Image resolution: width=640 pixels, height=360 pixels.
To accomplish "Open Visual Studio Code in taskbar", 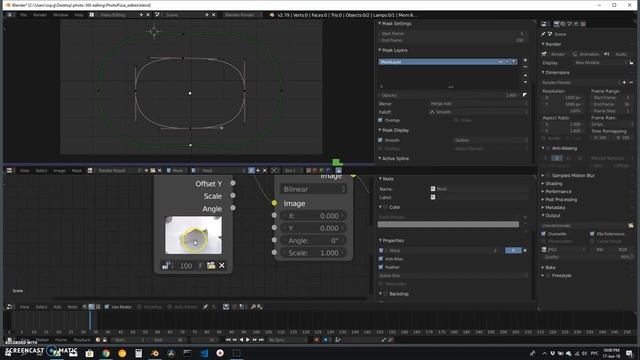I will point(204,353).
